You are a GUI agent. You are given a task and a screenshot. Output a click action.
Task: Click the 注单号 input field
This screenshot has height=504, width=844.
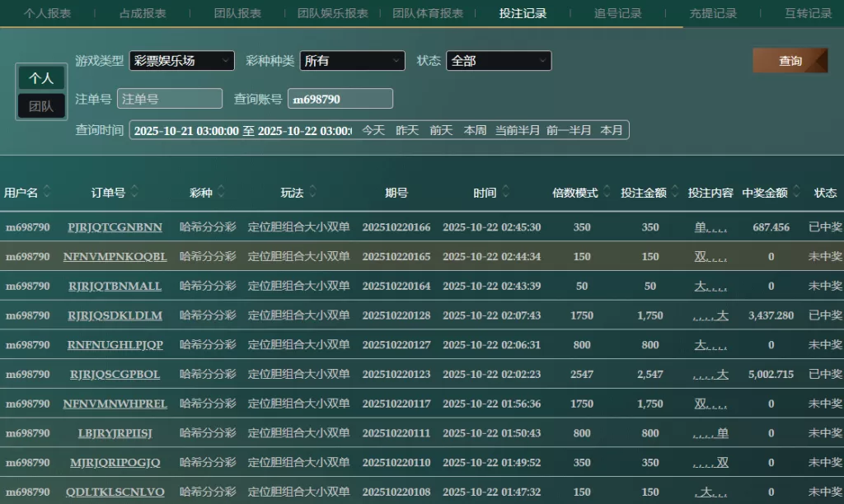pyautogui.click(x=170, y=99)
